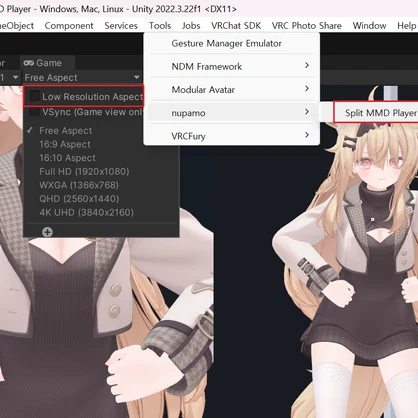
Task: Expand the VRCFury submenu
Action: tap(232, 136)
